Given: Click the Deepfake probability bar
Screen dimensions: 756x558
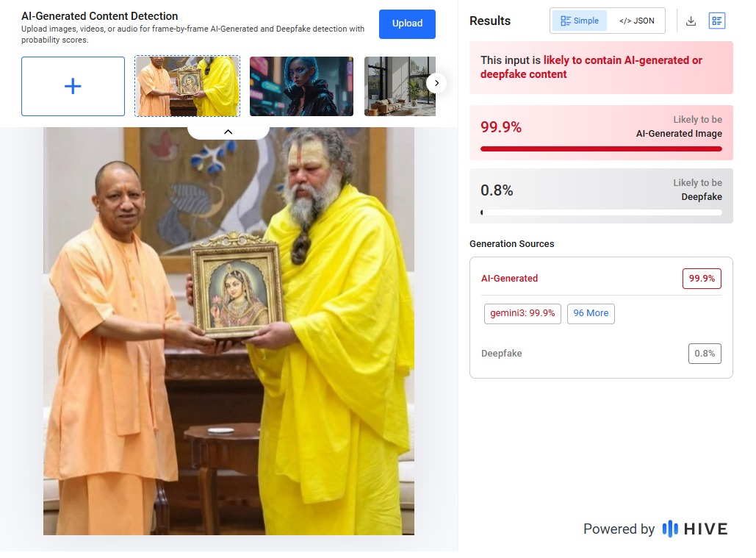Looking at the screenshot, I should [x=601, y=212].
